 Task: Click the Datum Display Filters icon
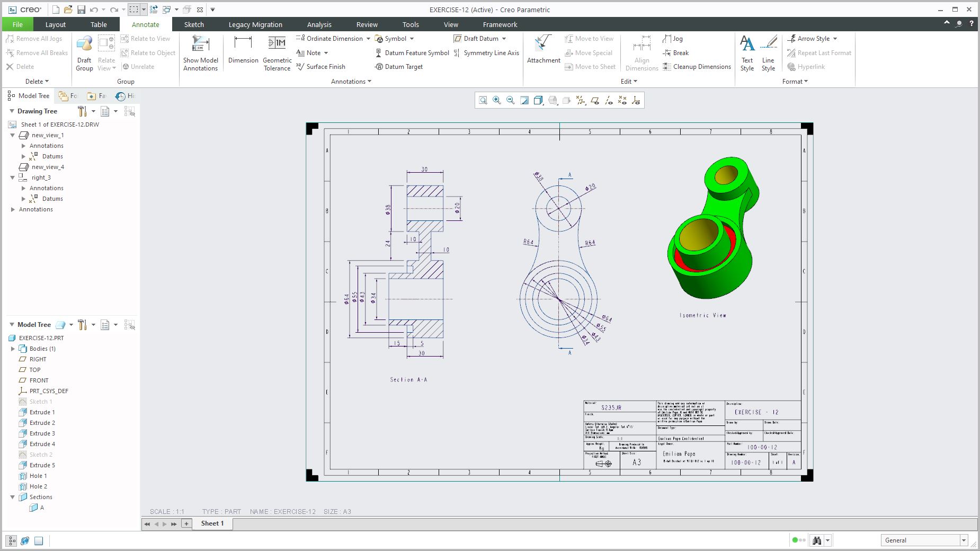pos(581,100)
